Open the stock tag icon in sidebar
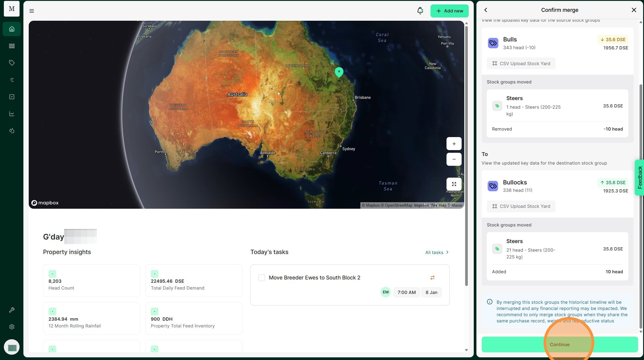Image resolution: width=644 pixels, height=360 pixels. coord(12,63)
